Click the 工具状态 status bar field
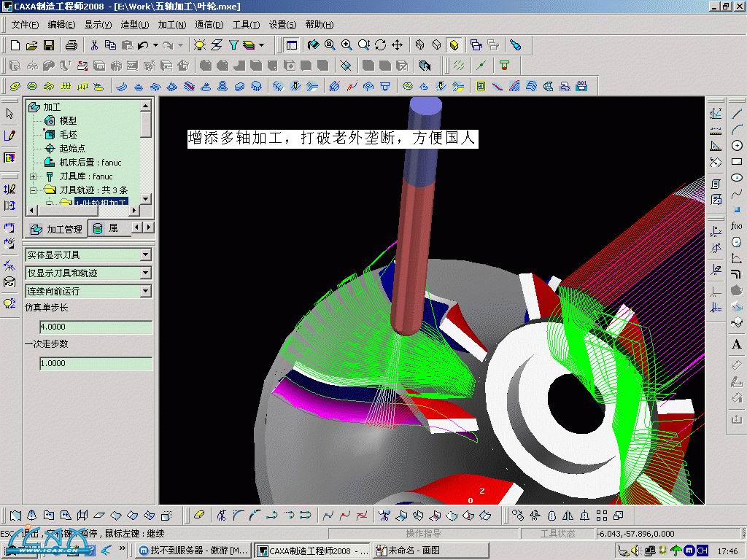The height and width of the screenshot is (560, 747). point(557,533)
